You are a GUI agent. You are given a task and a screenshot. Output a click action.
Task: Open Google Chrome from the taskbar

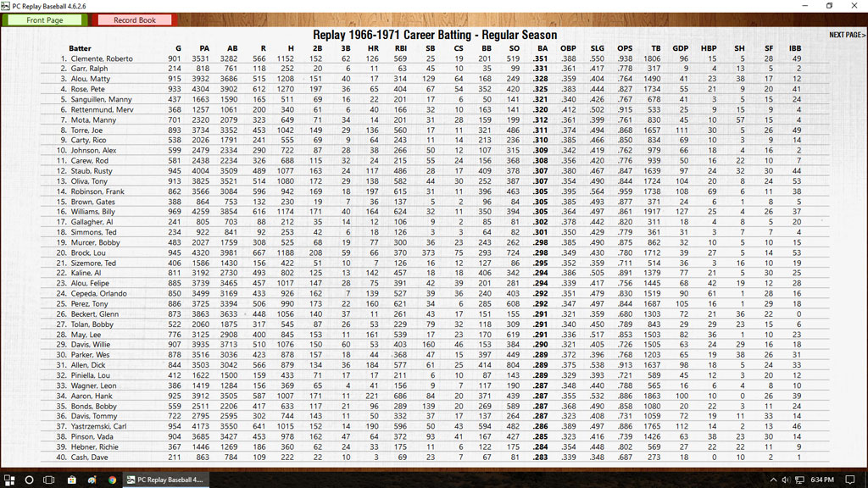coord(112,480)
